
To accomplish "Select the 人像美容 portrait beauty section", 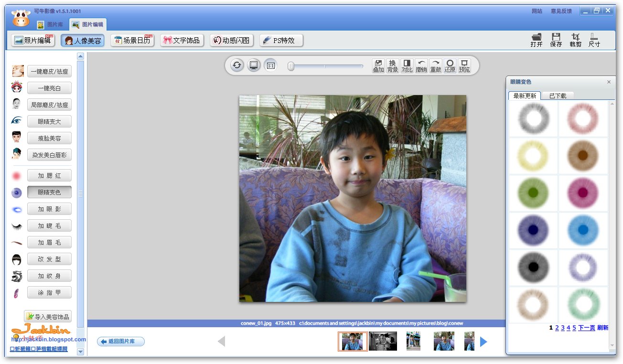I will 83,41.
